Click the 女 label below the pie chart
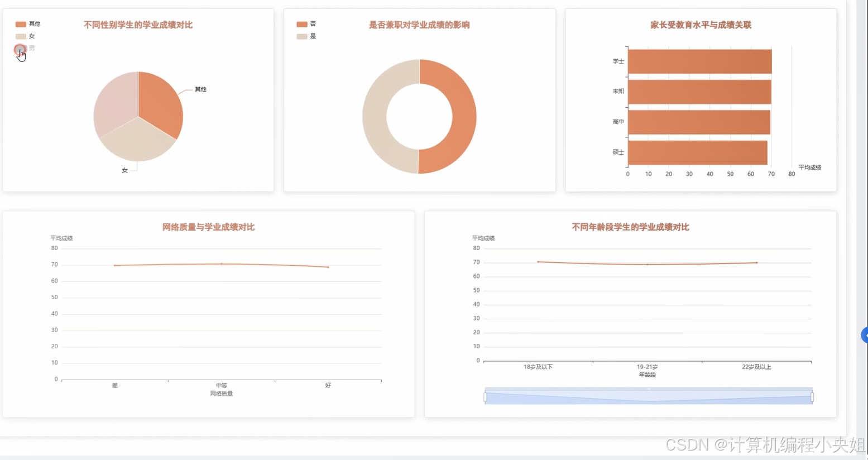Viewport: 868px width, 460px height. [x=124, y=170]
